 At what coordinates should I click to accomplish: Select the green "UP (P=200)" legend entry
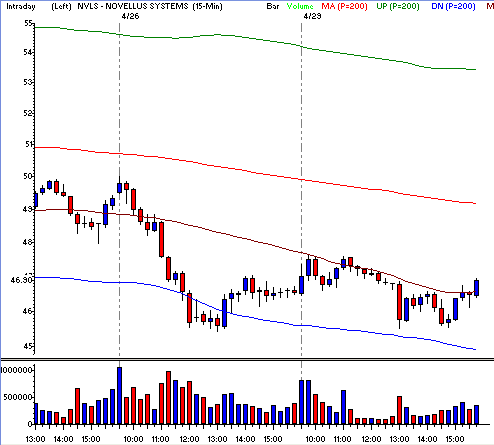tap(398, 6)
